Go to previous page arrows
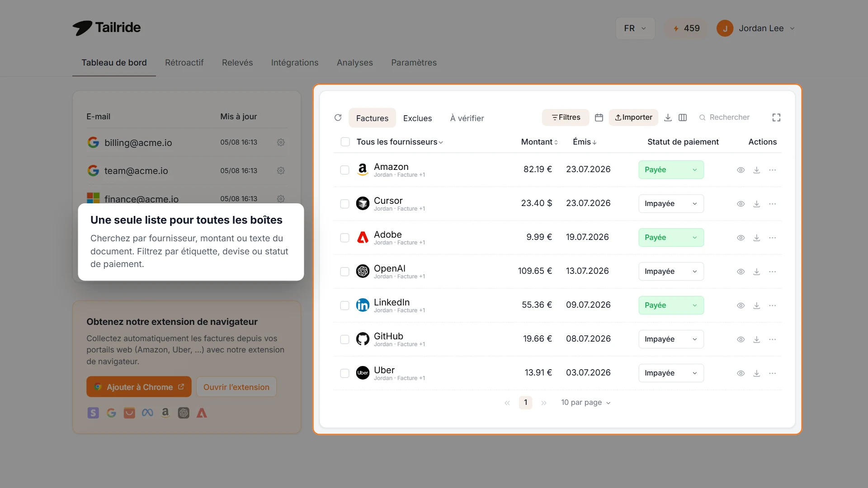The image size is (868, 488). (x=507, y=403)
